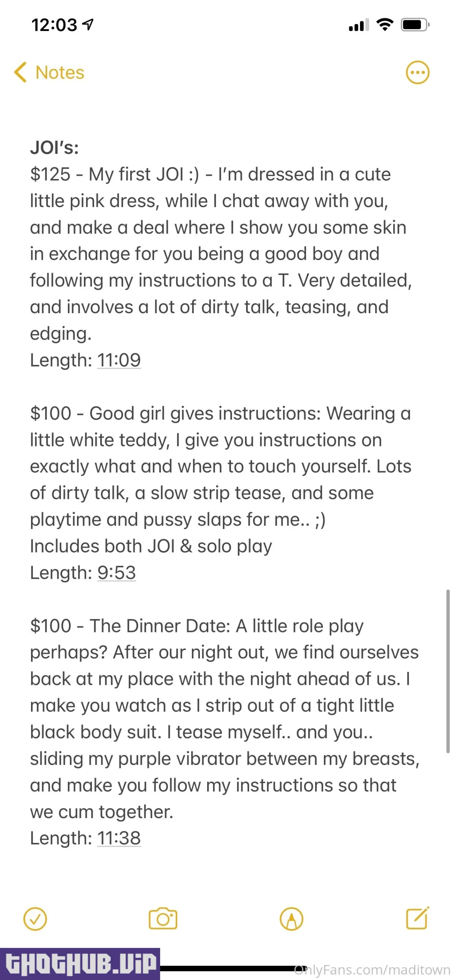This screenshot has width=453, height=980.
Task: Tap the Wi-Fi status icon
Action: click(x=385, y=25)
